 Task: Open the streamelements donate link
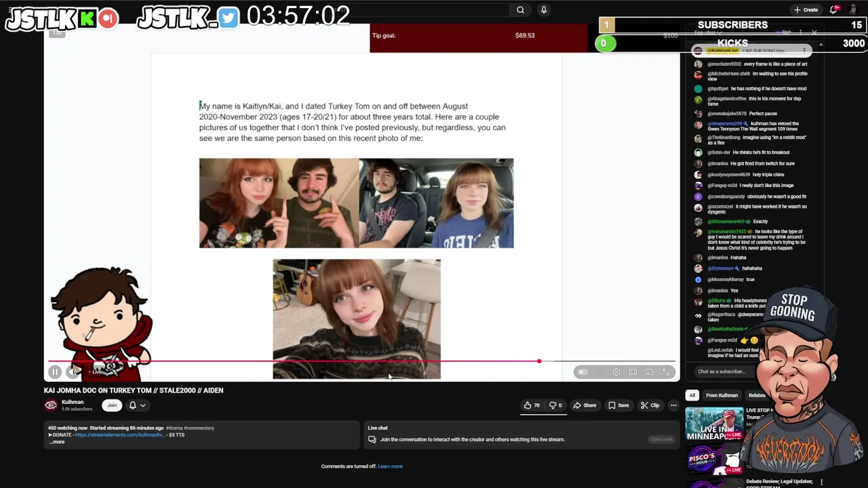tap(120, 435)
